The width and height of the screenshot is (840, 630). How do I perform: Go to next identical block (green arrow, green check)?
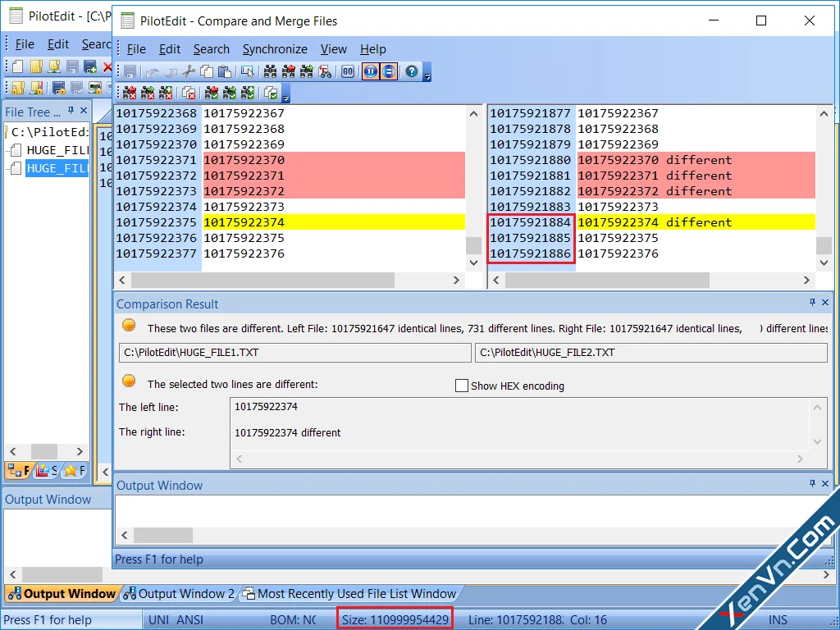point(230,93)
